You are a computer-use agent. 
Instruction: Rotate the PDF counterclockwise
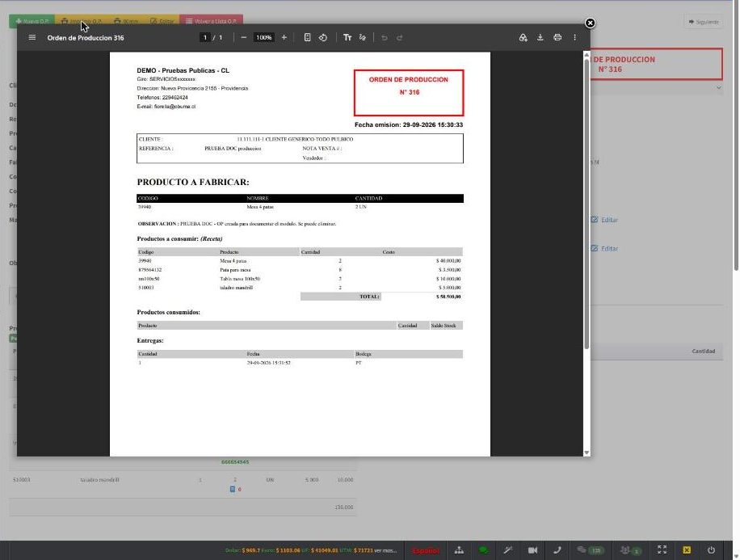coord(323,37)
